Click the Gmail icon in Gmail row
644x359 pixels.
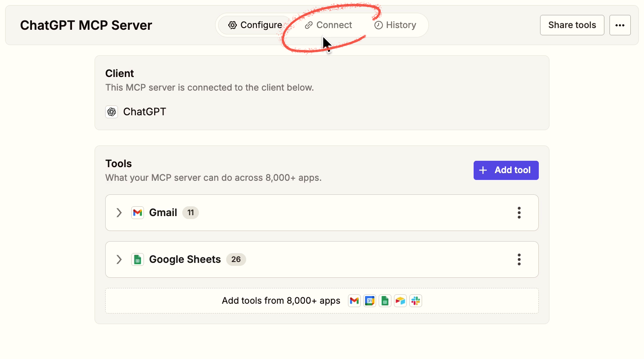coord(138,213)
